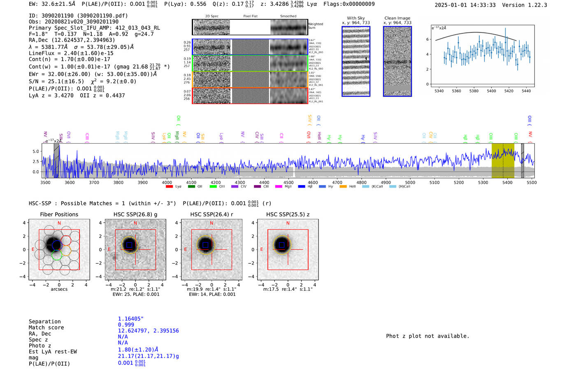
Task: Click the Pixel Flat column header
Action: [x=250, y=16]
